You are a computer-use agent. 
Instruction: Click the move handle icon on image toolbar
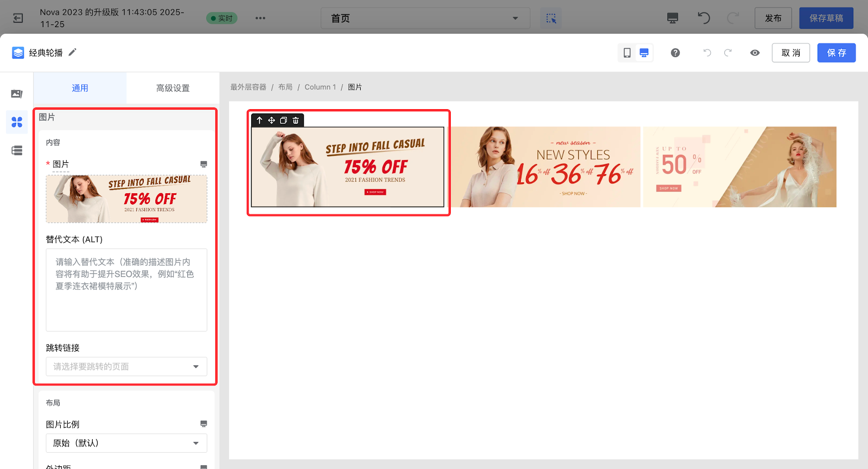tap(271, 121)
